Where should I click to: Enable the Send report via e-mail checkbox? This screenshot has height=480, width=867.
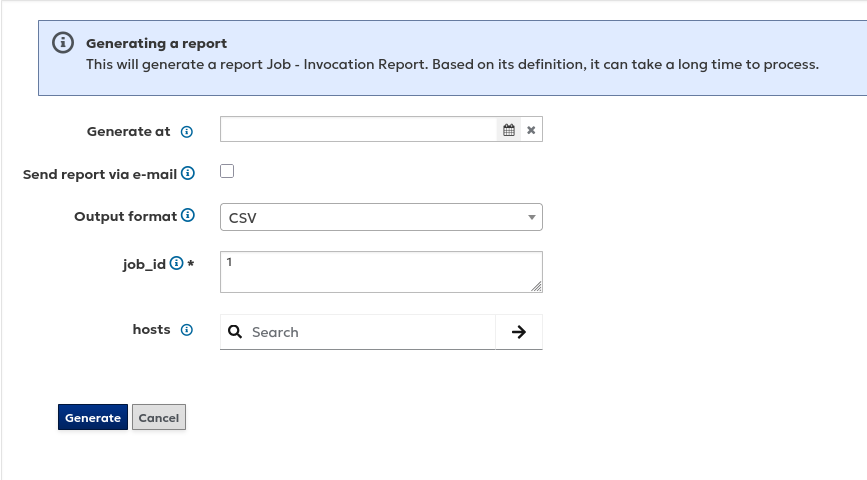[227, 171]
